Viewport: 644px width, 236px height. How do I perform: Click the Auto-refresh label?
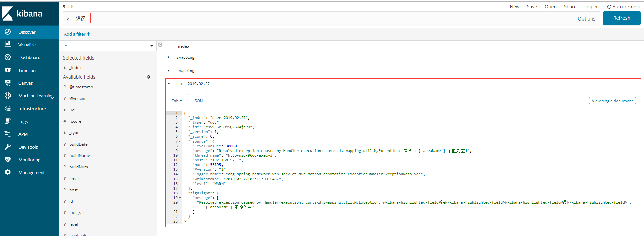tap(626, 7)
